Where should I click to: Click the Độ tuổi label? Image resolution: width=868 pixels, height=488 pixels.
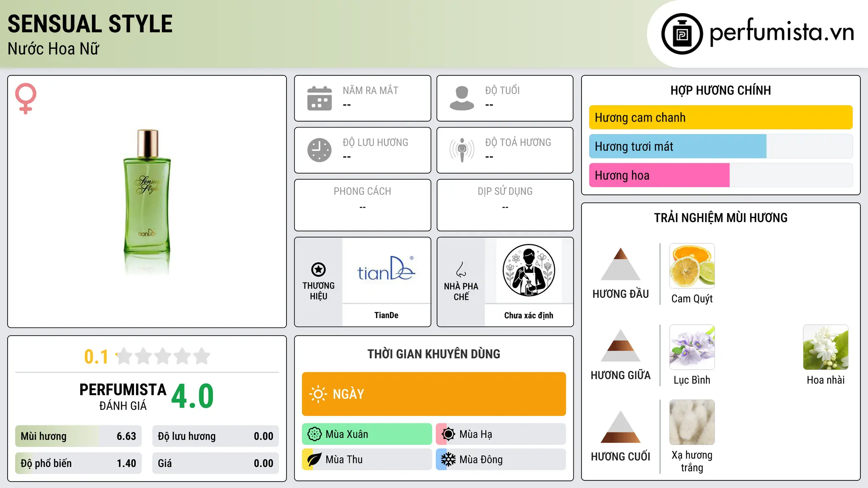tap(502, 91)
